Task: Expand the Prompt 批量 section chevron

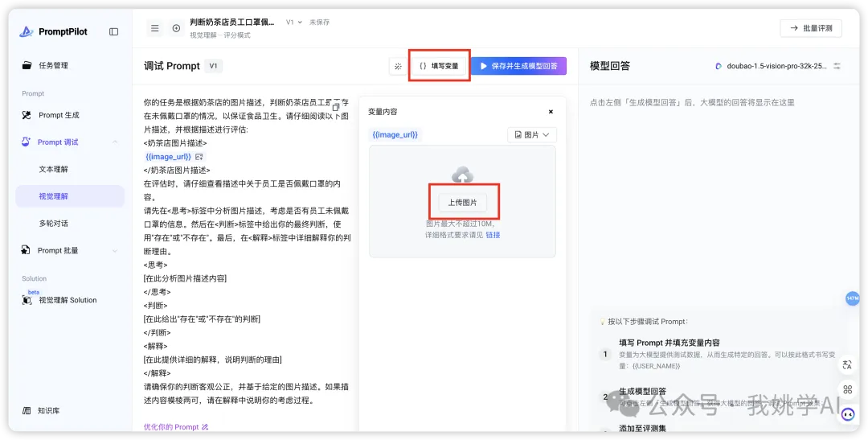Action: 115,250
